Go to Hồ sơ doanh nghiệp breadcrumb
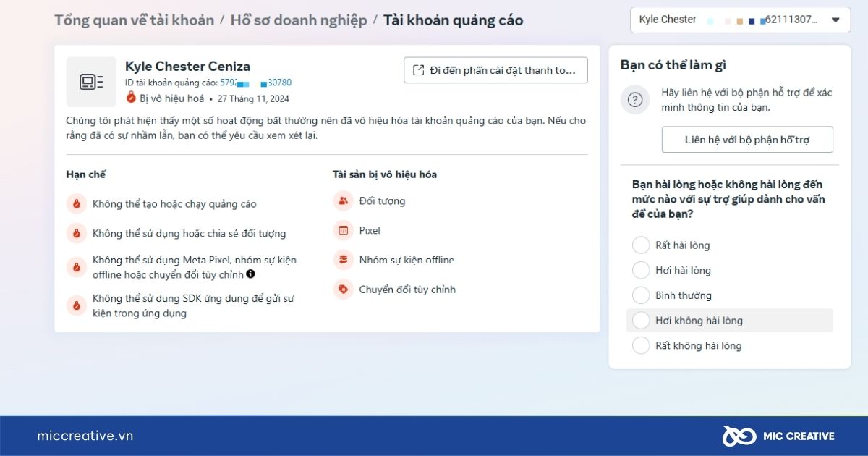 click(299, 20)
